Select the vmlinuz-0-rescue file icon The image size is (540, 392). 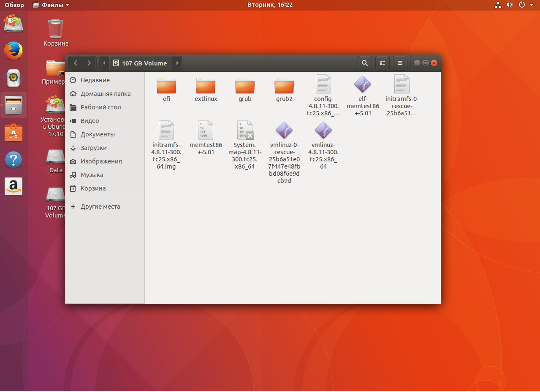pyautogui.click(x=284, y=130)
